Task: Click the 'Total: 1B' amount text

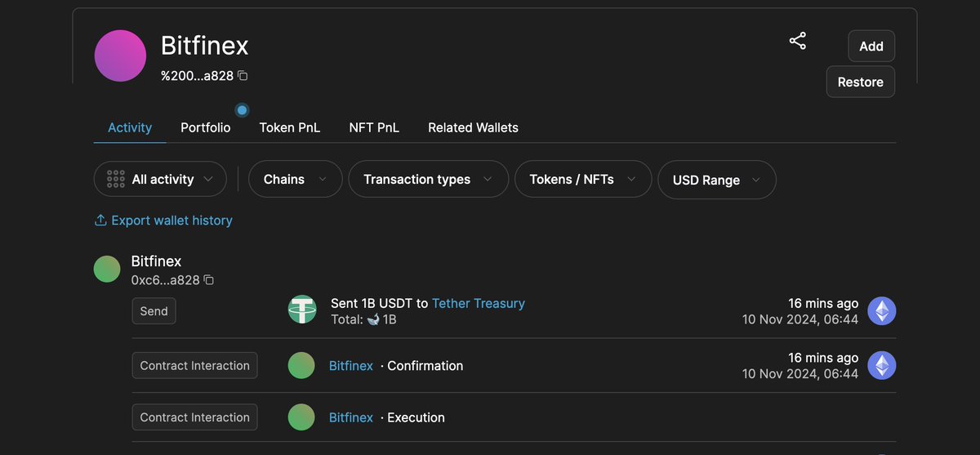Action: click(x=363, y=319)
